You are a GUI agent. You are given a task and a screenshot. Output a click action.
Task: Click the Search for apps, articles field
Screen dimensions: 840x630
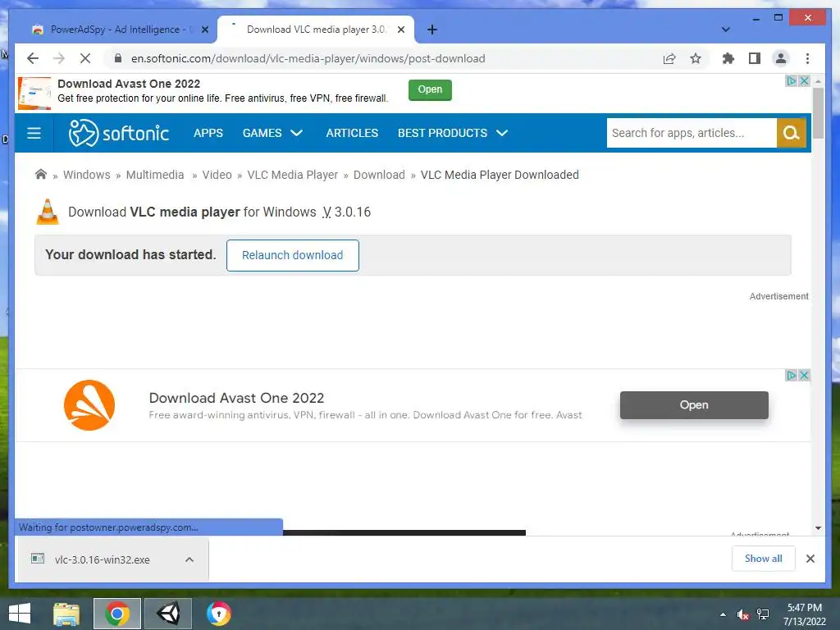(692, 133)
